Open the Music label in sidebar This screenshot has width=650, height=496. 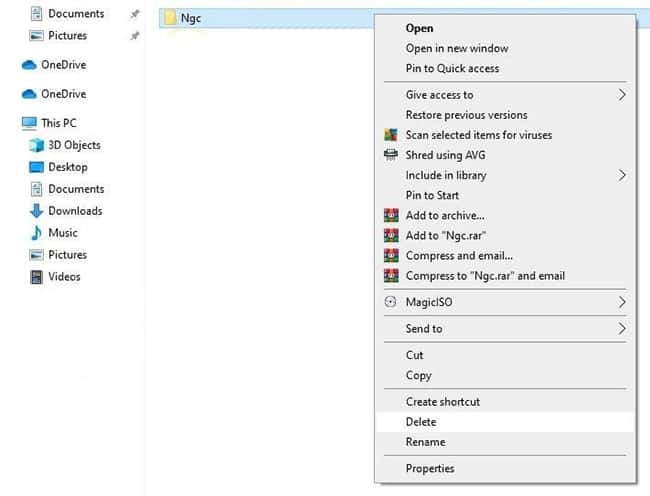coord(63,233)
